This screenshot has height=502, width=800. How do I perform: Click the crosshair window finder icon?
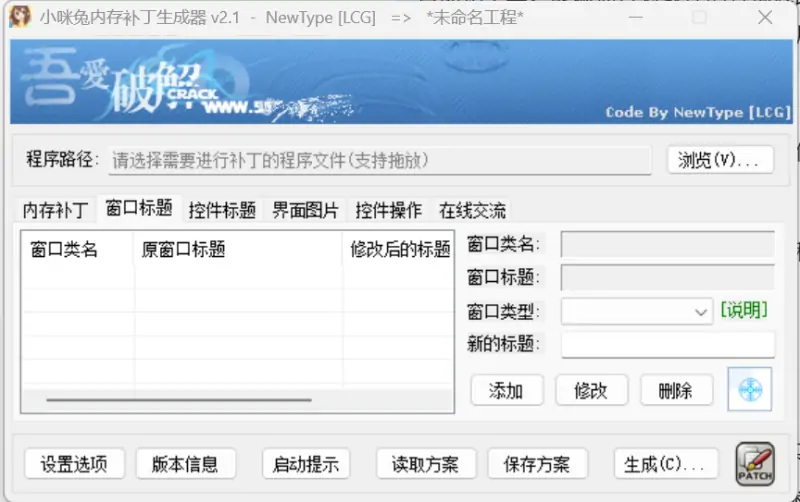[750, 389]
